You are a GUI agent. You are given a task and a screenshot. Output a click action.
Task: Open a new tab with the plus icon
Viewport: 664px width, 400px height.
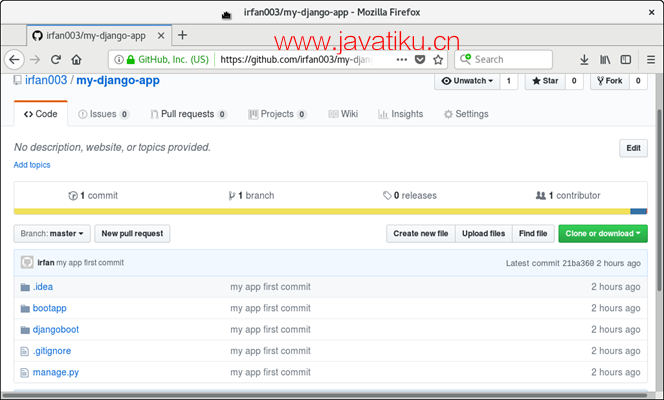click(182, 35)
